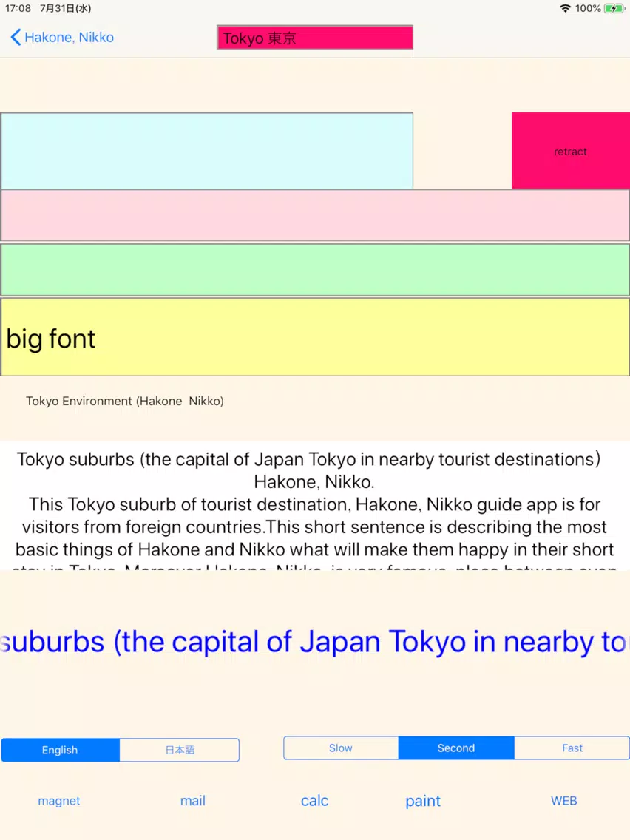This screenshot has height=840, width=630.
Task: Select the light green text box
Action: click(315, 270)
